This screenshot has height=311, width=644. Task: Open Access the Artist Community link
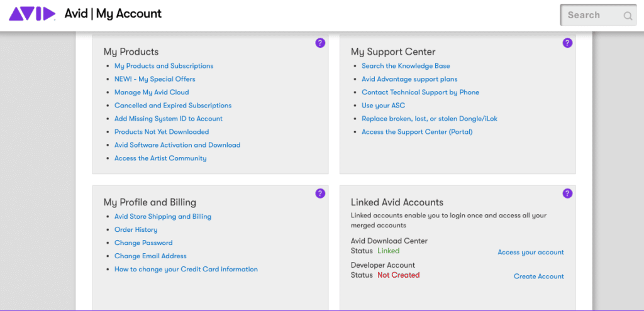point(160,158)
